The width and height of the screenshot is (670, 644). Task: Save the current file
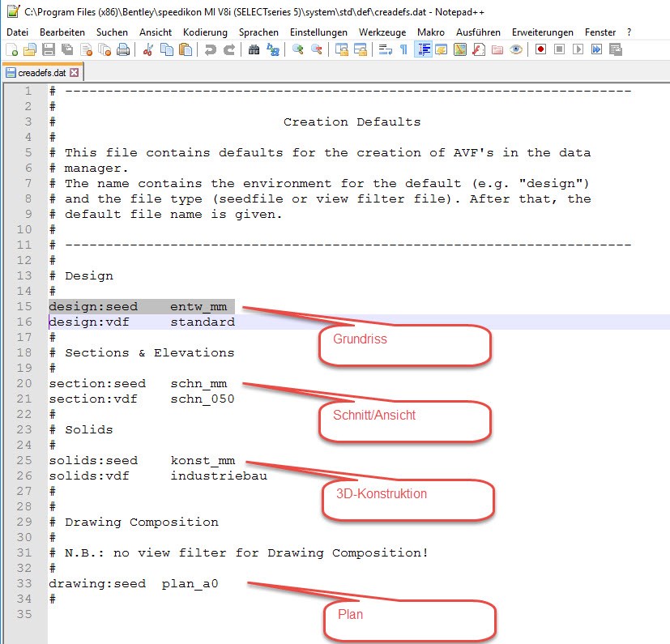(49, 50)
